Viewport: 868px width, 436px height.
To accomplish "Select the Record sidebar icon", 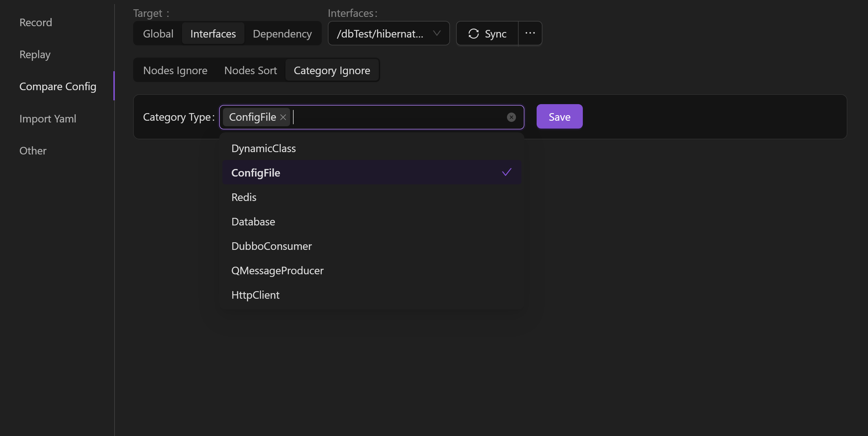I will pos(35,22).
